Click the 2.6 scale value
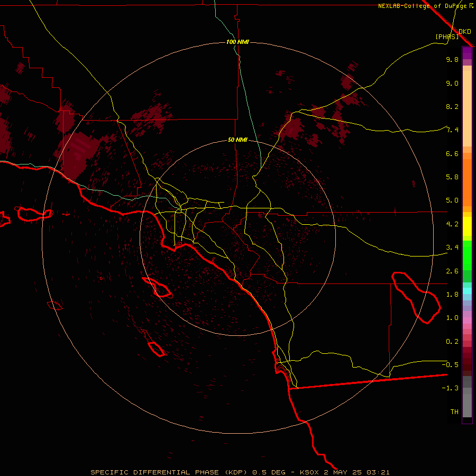The width and height of the screenshot is (476, 476). tap(452, 271)
